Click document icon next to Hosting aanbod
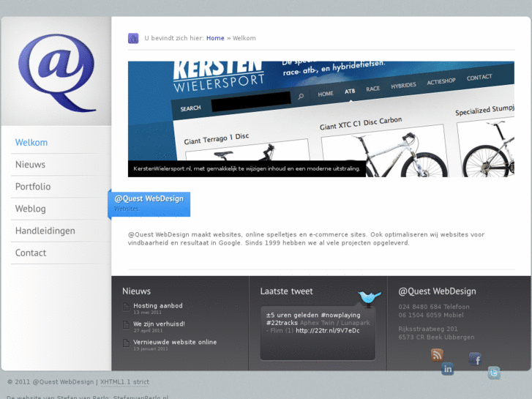Viewport: 532px width, 399px height. [x=126, y=307]
